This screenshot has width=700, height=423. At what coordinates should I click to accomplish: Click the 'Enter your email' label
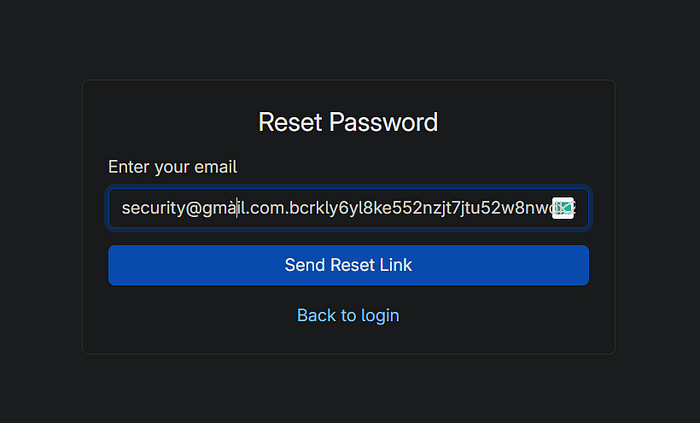point(172,167)
